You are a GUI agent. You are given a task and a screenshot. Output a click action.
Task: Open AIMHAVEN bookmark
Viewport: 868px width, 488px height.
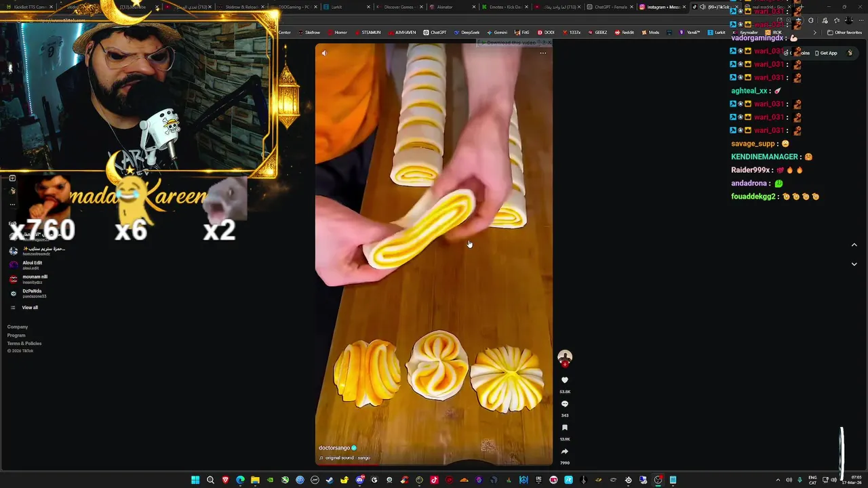(x=401, y=33)
